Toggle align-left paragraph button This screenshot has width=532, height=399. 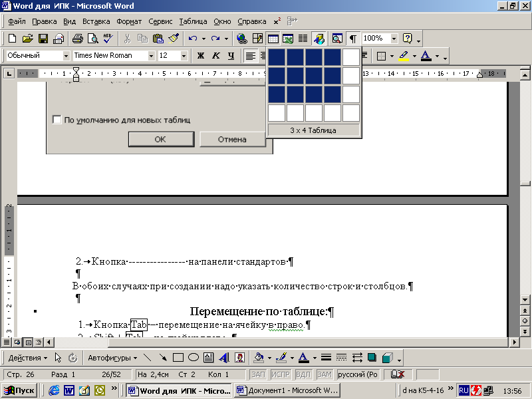click(251, 56)
